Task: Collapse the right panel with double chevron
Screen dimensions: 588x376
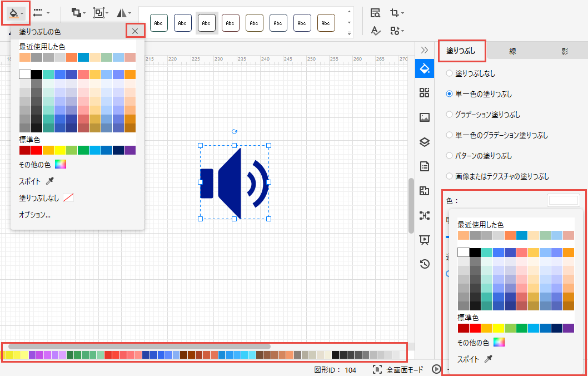Action: (425, 50)
